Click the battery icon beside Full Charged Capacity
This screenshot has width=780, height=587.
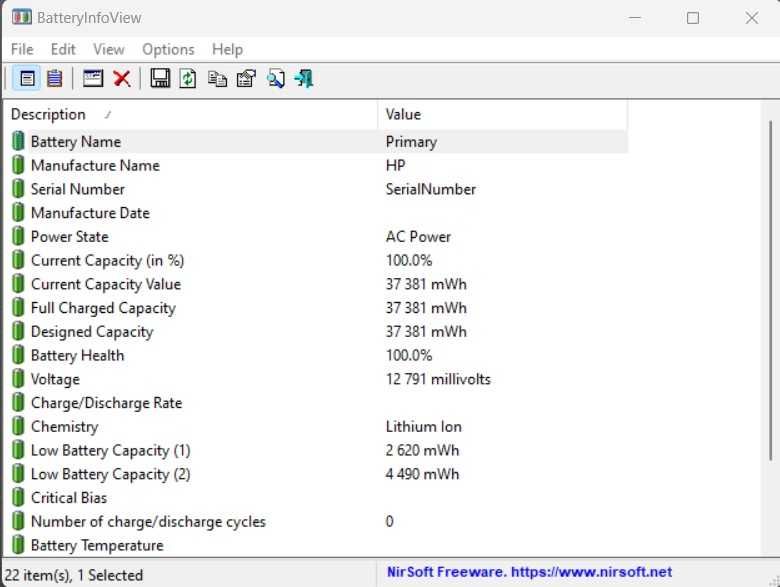pyautogui.click(x=18, y=307)
